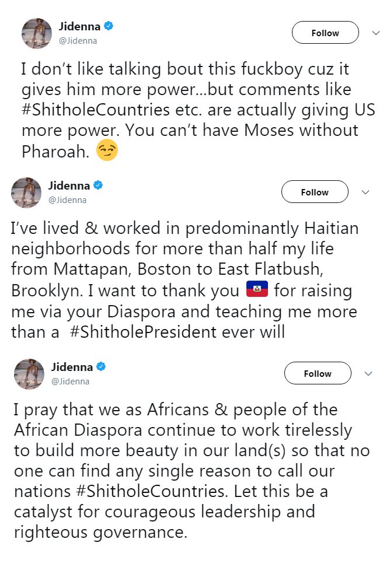Image resolution: width=390 pixels, height=588 pixels.
Task: Click the verified badge in the second tweet
Action: 99,185
